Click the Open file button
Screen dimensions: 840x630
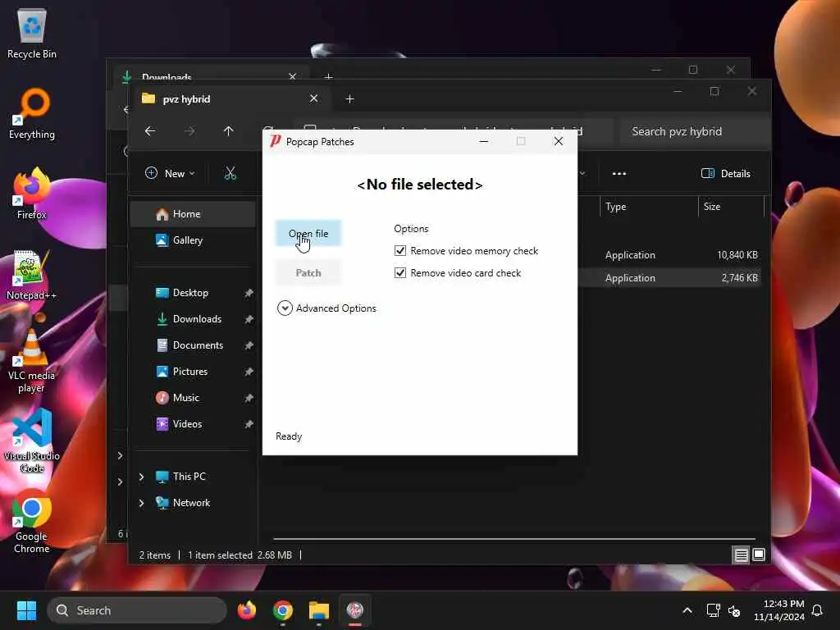[308, 234]
